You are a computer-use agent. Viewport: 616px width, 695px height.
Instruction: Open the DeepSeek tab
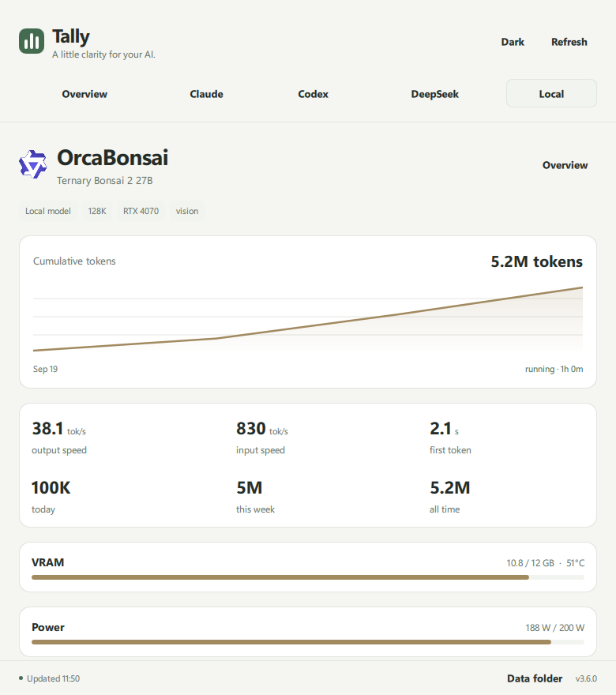434,94
